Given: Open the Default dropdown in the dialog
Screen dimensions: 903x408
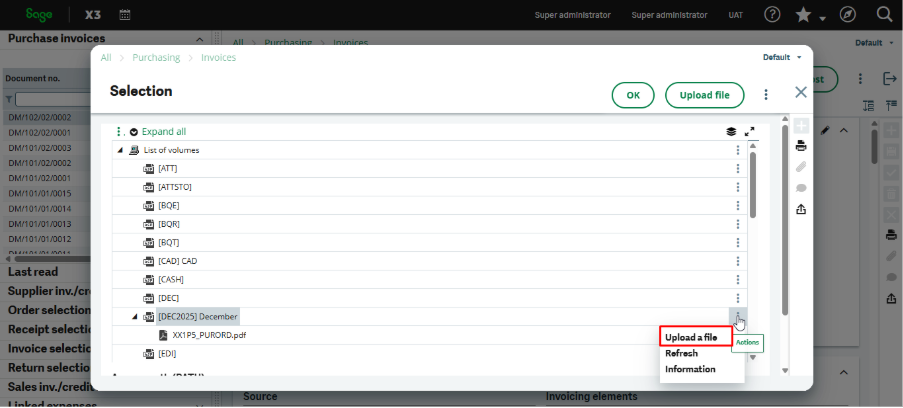Looking at the screenshot, I should 782,57.
